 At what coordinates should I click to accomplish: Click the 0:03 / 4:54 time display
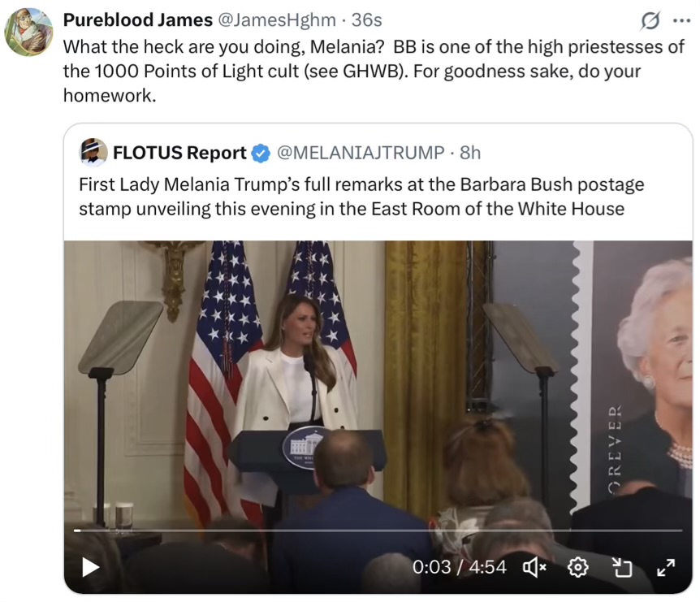pyautogui.click(x=460, y=567)
